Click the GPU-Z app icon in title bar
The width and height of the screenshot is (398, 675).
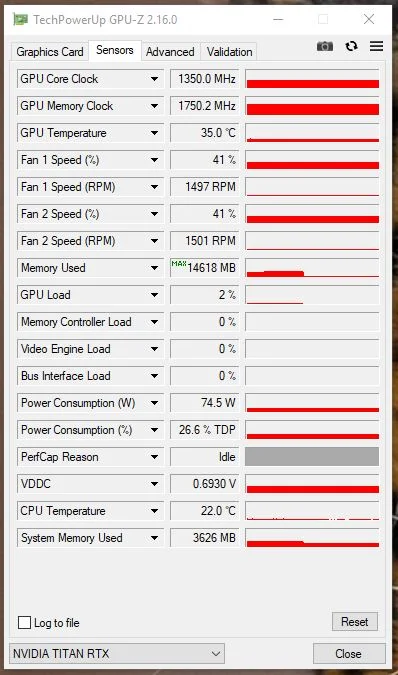pyautogui.click(x=20, y=19)
